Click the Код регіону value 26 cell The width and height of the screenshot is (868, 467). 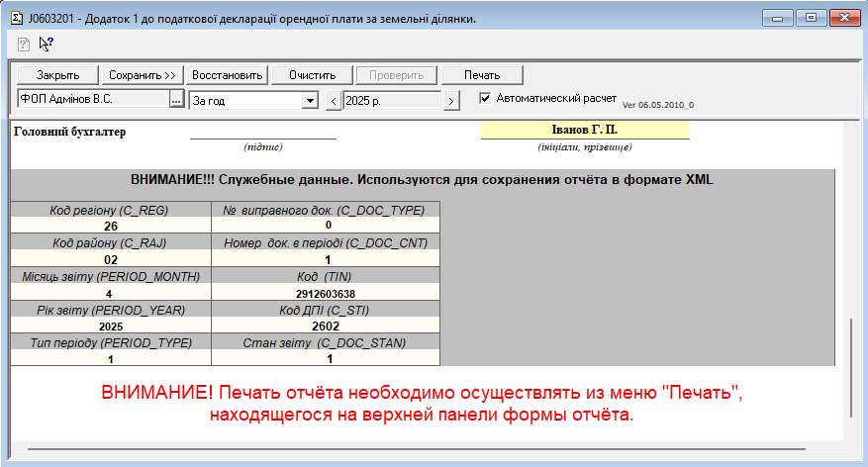coord(111,225)
